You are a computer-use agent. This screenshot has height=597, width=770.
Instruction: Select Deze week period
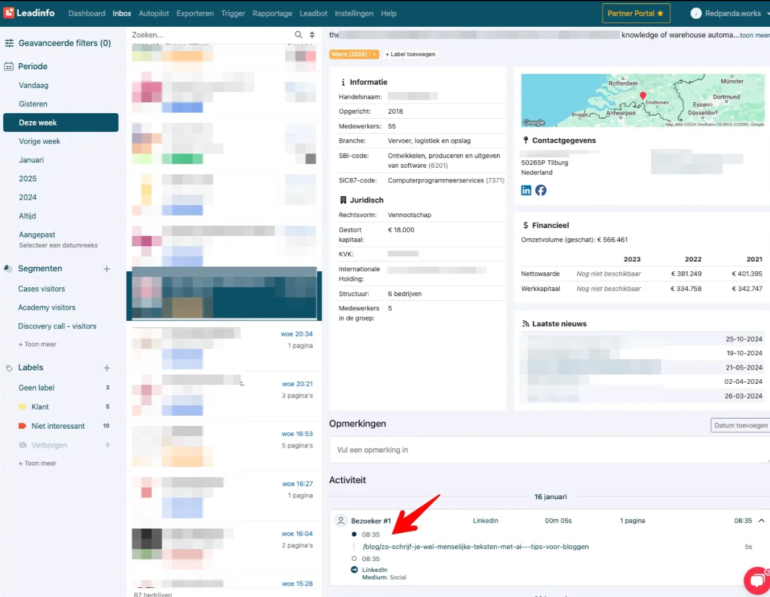click(60, 123)
